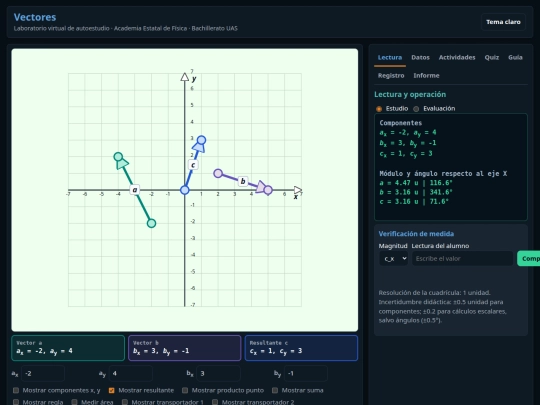Click the Vector a info card

[68, 348]
